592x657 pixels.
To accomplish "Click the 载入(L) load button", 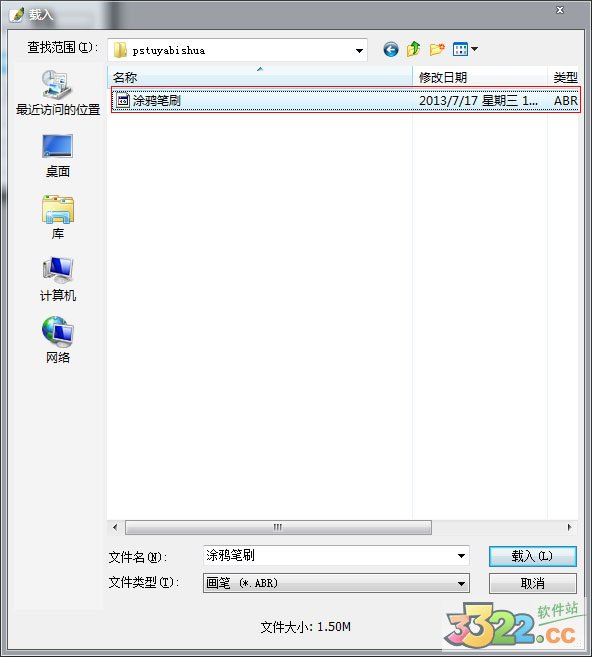I will (x=533, y=556).
